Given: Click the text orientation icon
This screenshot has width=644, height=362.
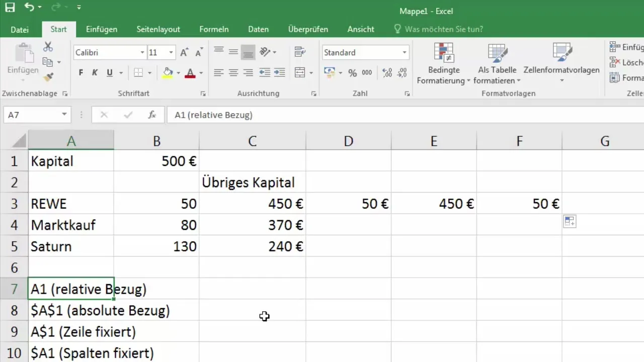Looking at the screenshot, I should pos(266,52).
